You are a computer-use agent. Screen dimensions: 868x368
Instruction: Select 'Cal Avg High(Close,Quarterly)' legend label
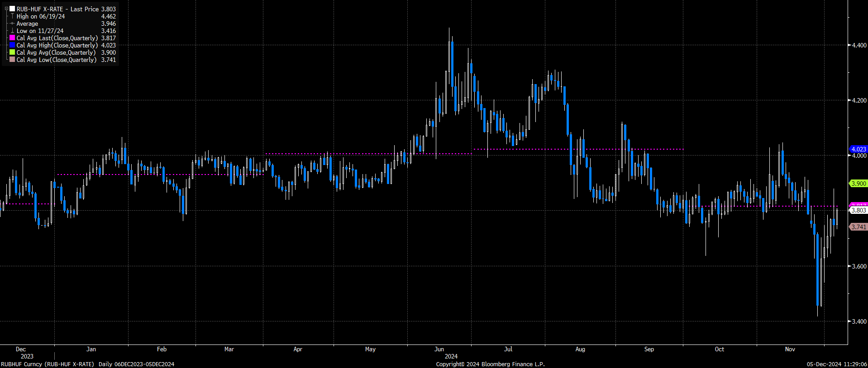pyautogui.click(x=57, y=45)
